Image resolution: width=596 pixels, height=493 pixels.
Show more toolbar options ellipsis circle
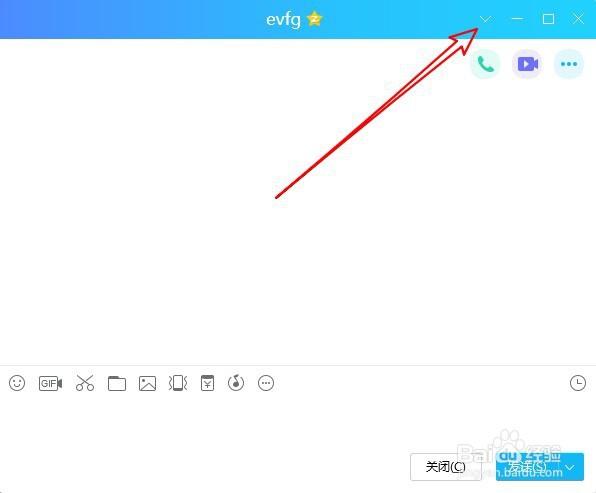tap(266, 383)
